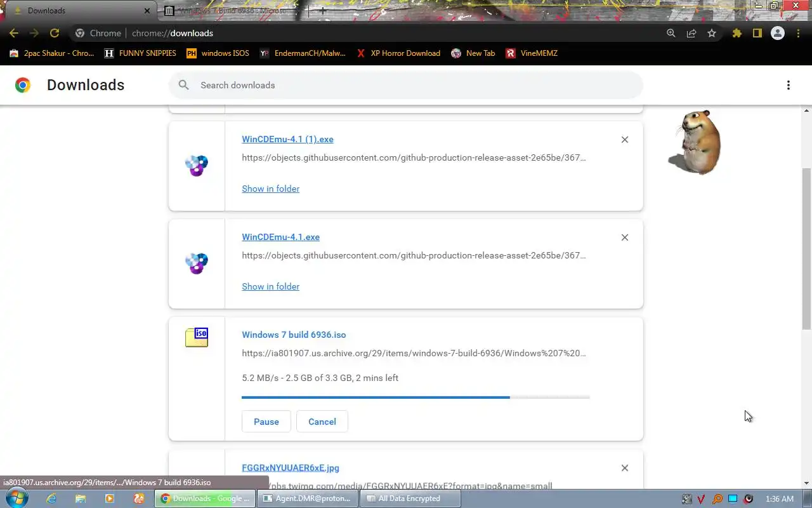
Task: Click the red V tray icon
Action: point(702,499)
